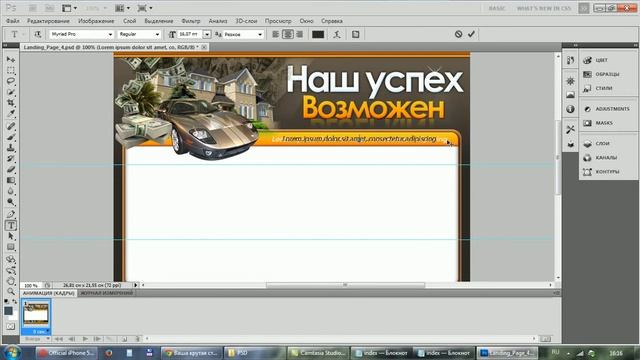Toggle character and paragraph panels
The height and width of the screenshot is (360, 640).
tap(356, 35)
